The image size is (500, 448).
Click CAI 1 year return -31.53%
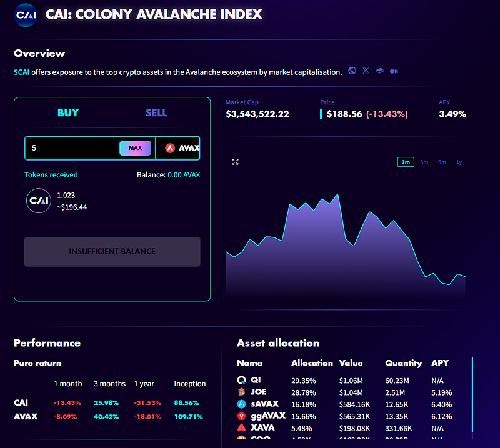tap(147, 403)
